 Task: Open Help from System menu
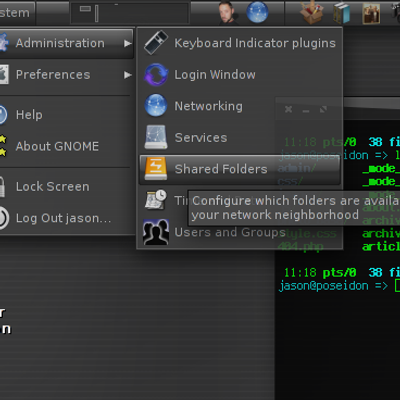click(x=66, y=115)
